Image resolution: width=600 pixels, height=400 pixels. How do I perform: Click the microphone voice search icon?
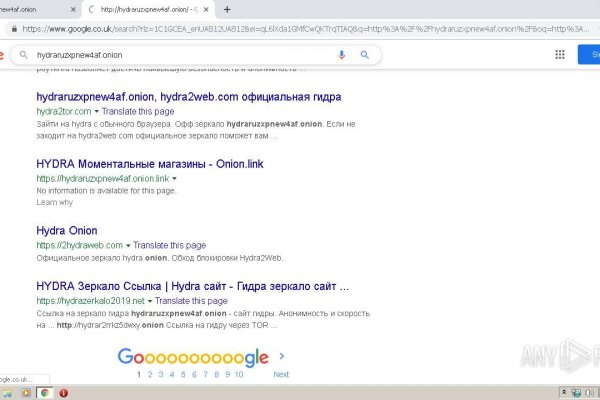pyautogui.click(x=342, y=55)
